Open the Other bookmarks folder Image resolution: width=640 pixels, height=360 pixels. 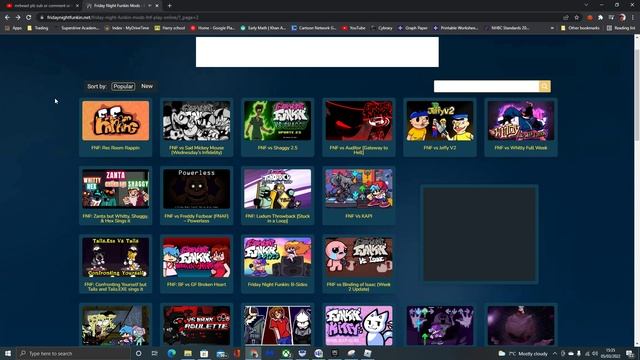[x=580, y=28]
